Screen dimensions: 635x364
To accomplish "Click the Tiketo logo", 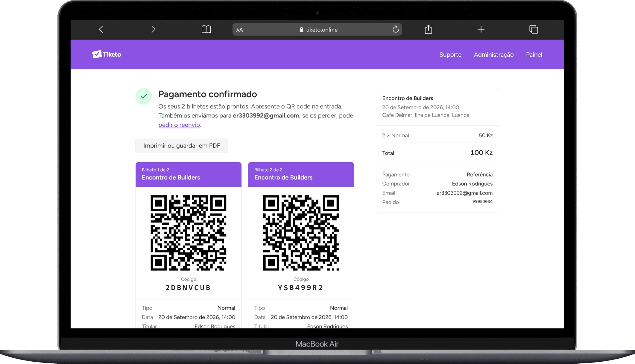I will (107, 54).
